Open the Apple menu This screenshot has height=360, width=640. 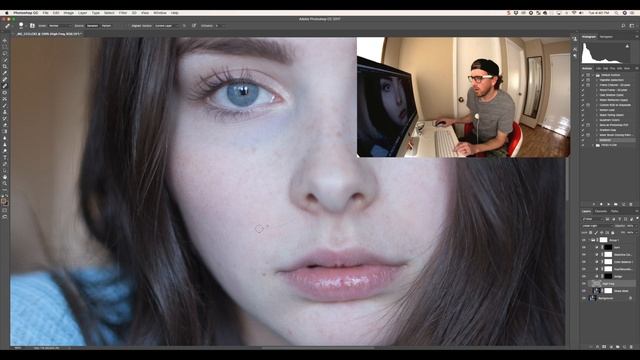coord(7,13)
